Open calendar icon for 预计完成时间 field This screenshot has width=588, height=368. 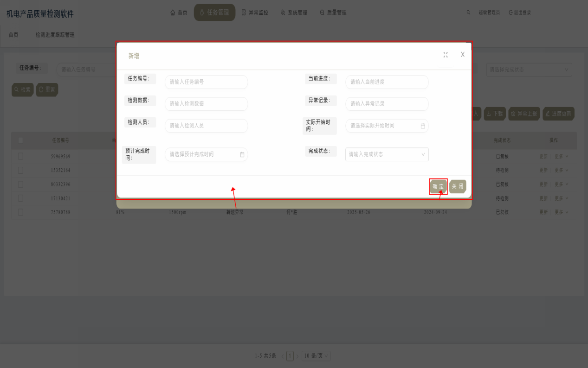(x=242, y=154)
